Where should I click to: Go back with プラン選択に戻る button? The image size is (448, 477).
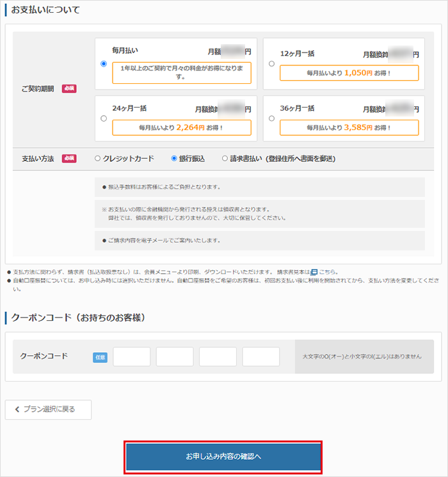[48, 409]
